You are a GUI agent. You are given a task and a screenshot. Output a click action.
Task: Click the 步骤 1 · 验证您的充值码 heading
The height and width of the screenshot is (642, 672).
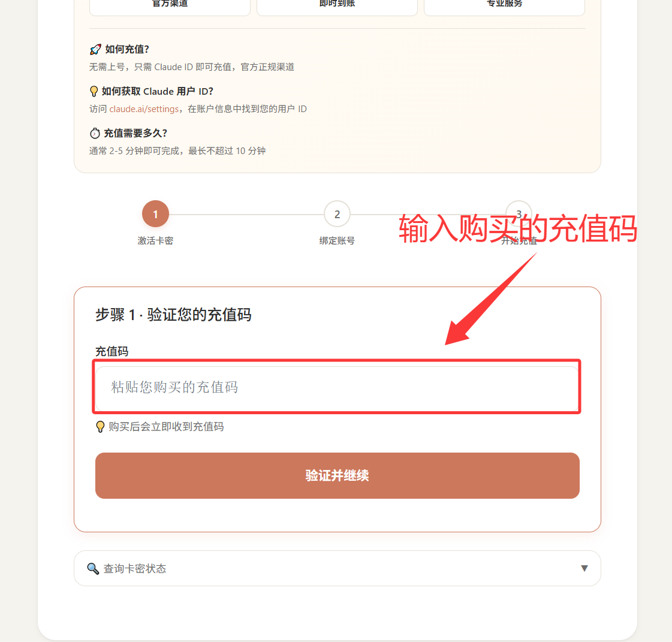pyautogui.click(x=173, y=315)
